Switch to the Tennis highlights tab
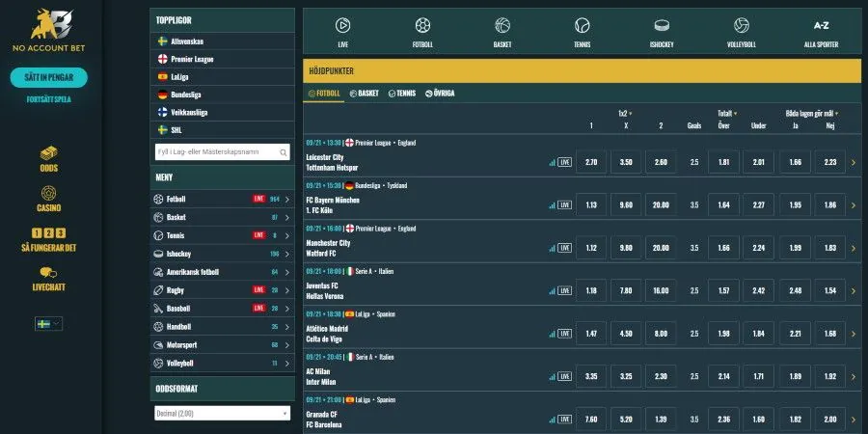Image resolution: width=868 pixels, height=434 pixels. (x=402, y=94)
